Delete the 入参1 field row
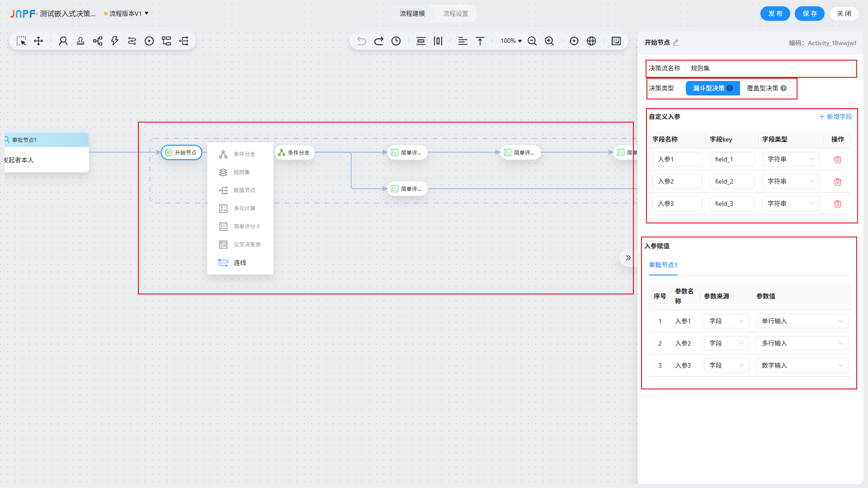Screen dimensions: 868x488 tap(837, 160)
